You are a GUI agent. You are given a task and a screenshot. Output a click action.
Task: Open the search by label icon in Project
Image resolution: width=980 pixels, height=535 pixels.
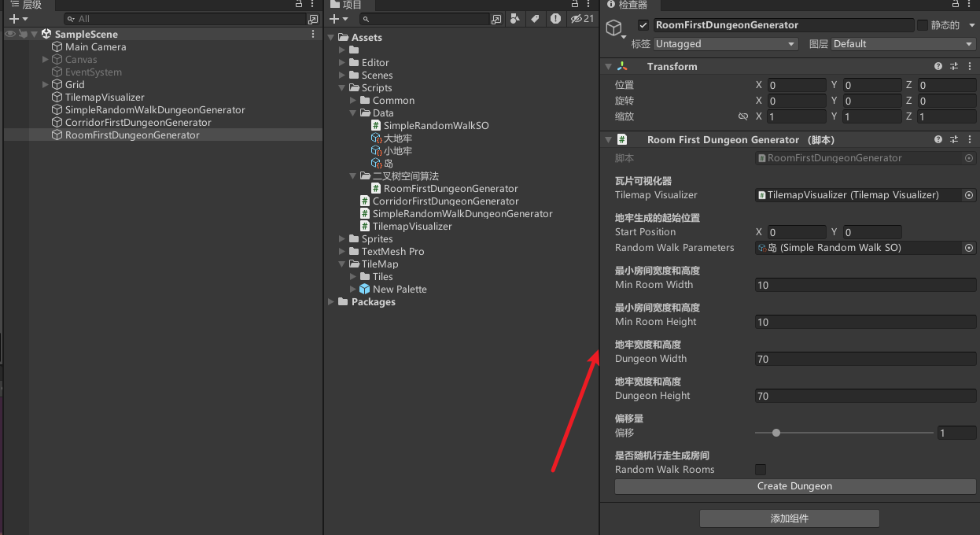(x=536, y=18)
